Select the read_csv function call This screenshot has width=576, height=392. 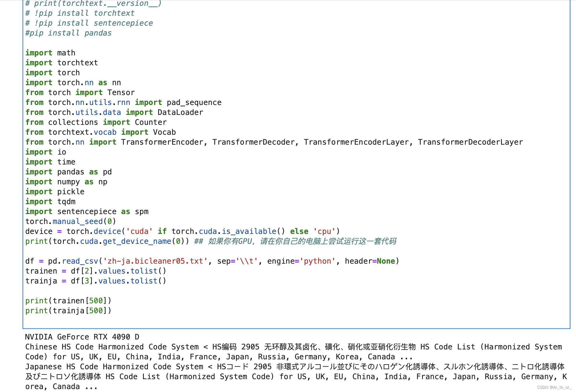click(80, 261)
